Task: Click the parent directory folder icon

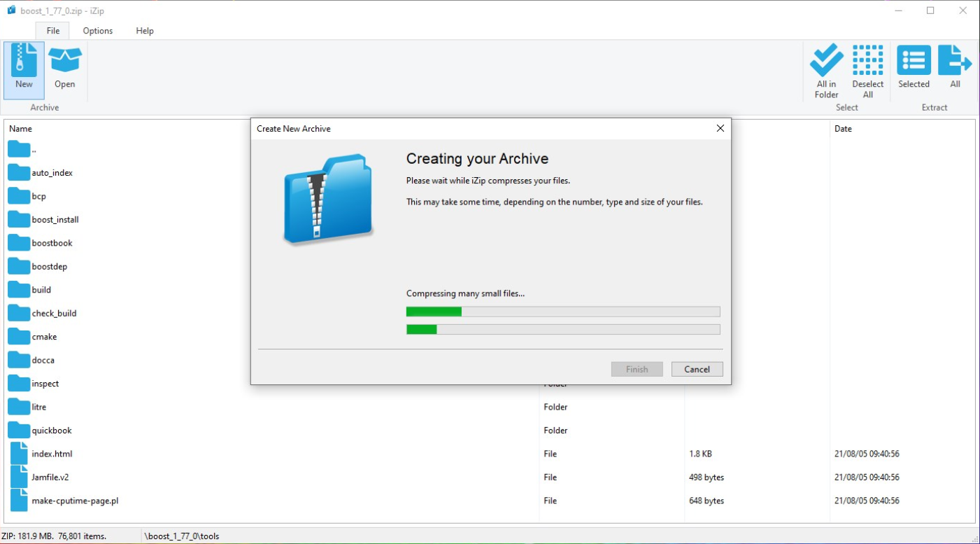Action: pos(19,149)
